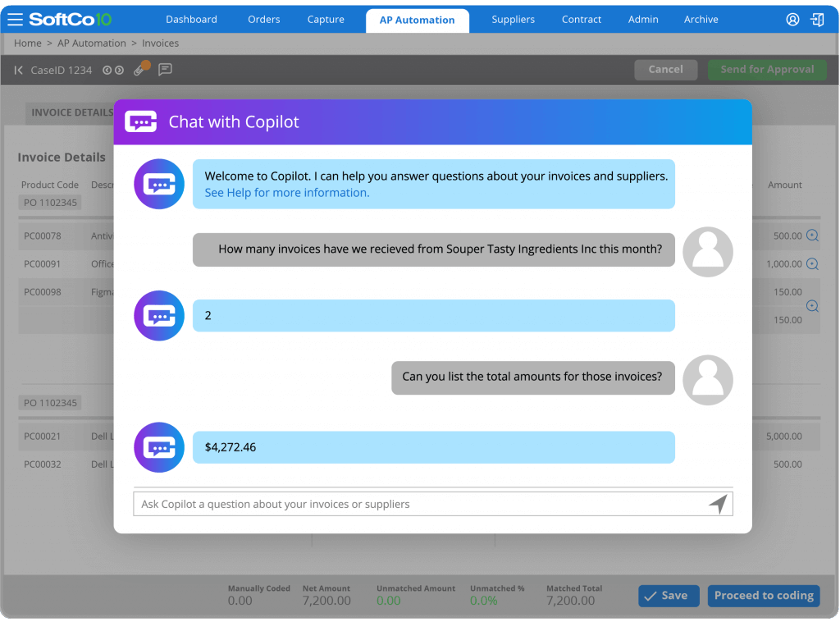
Task: Open the Suppliers menu
Action: pos(514,20)
